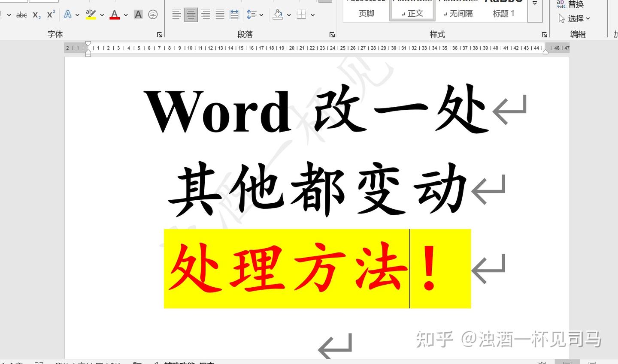Open the Paragraph dialog launcher
Screen dimensions: 618x364
332,35
